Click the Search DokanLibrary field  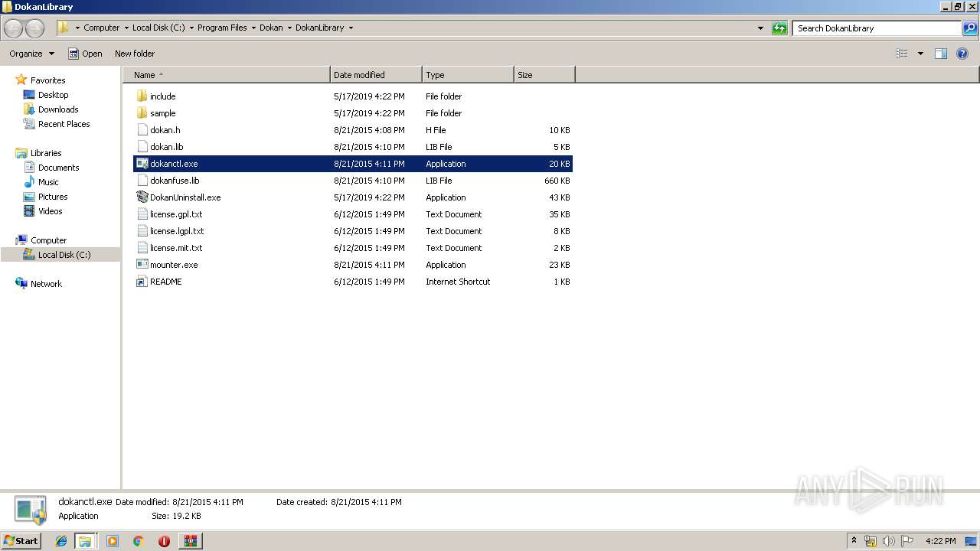[x=877, y=28]
